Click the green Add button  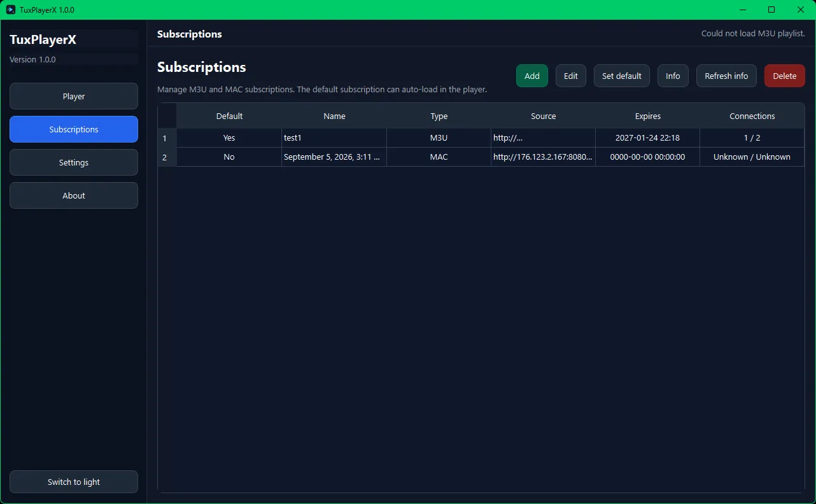(x=531, y=76)
